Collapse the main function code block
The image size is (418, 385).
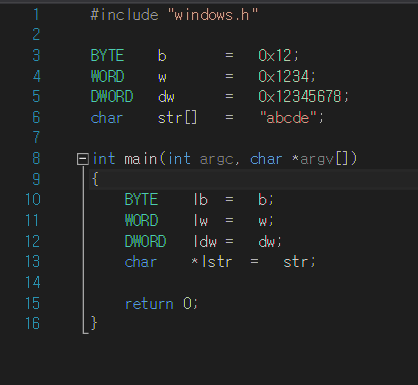point(83,159)
